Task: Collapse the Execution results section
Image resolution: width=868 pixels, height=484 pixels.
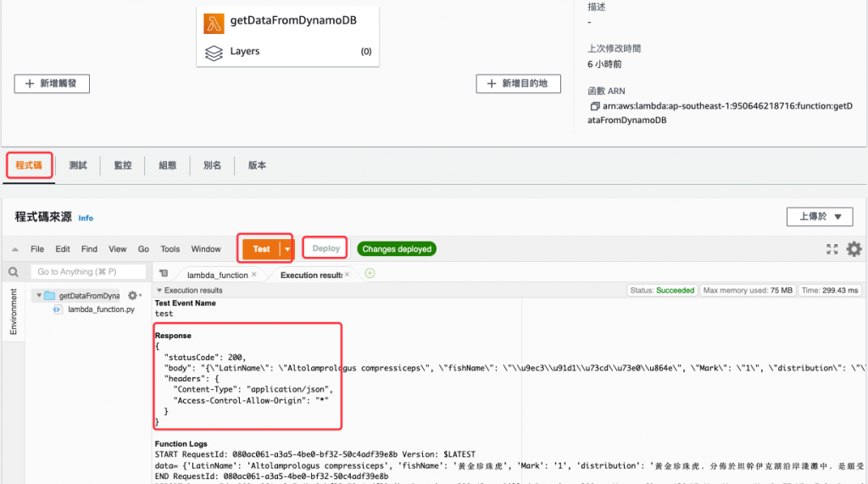Action: [x=159, y=290]
